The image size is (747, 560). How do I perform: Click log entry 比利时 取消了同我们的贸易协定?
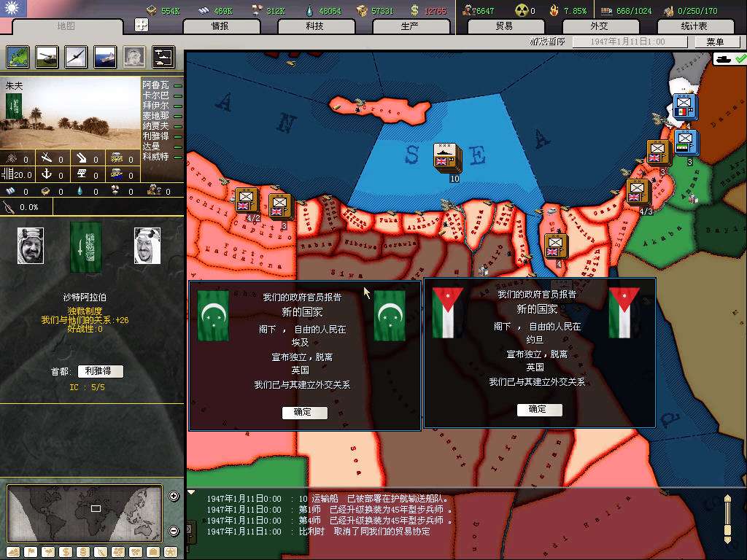[318, 532]
